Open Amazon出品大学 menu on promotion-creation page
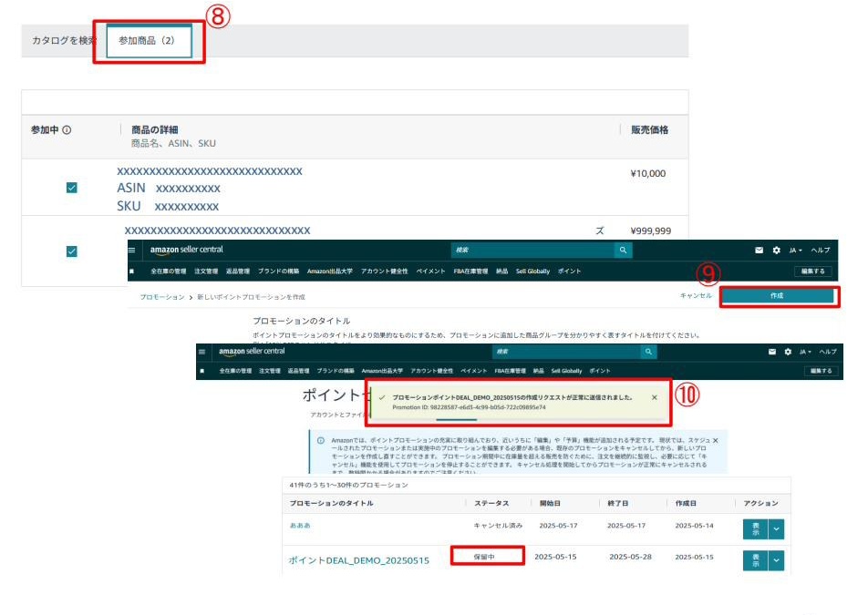The width and height of the screenshot is (868, 615). pos(329,271)
